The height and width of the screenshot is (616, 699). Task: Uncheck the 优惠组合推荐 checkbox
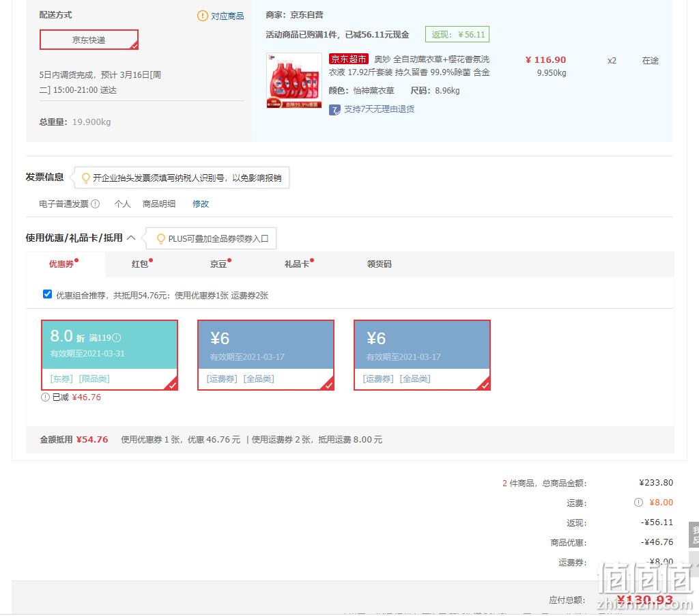tap(47, 294)
